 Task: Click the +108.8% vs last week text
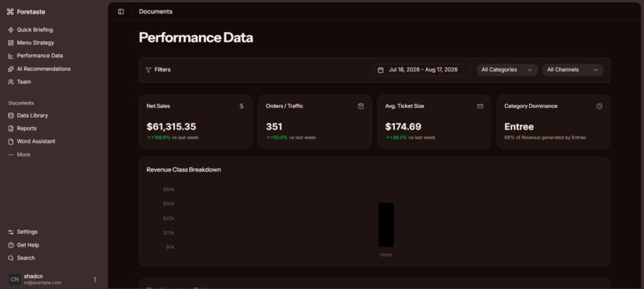173,137
